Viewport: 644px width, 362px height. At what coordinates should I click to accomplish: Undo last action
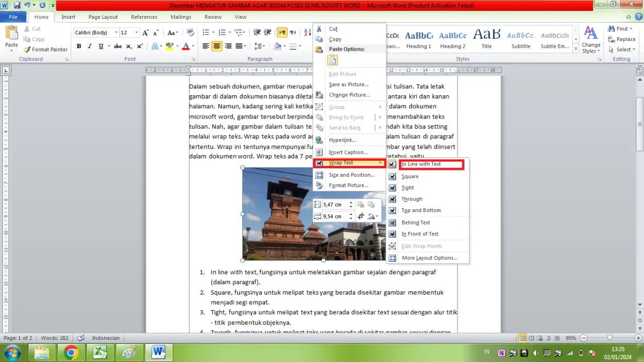[27, 5]
